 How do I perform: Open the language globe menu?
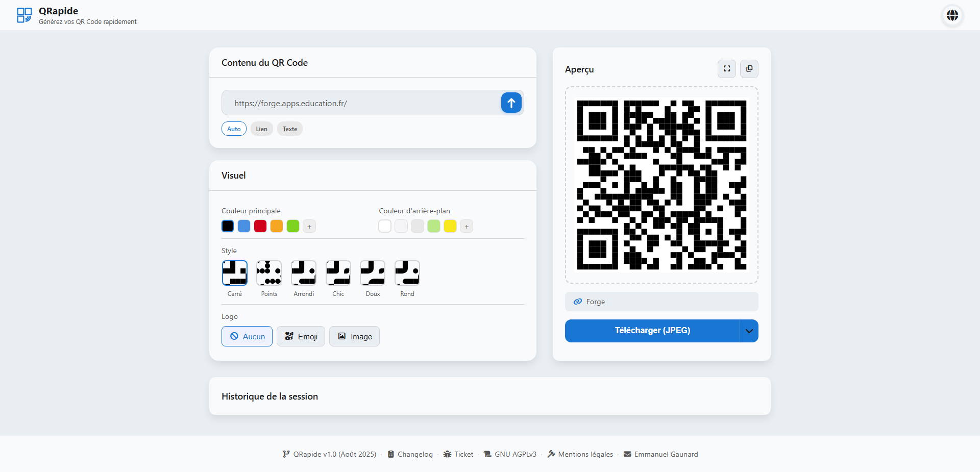coord(952,15)
